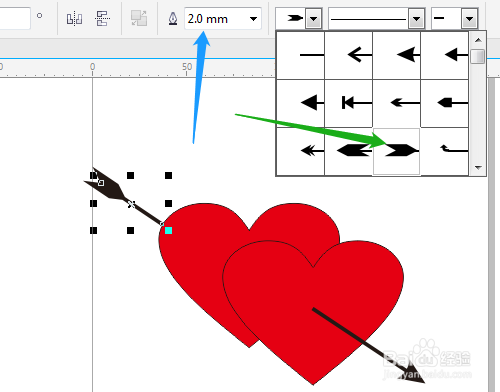Click the arrow tail fletching on canvas
Viewport: 500px width, 392px height.
point(106,184)
